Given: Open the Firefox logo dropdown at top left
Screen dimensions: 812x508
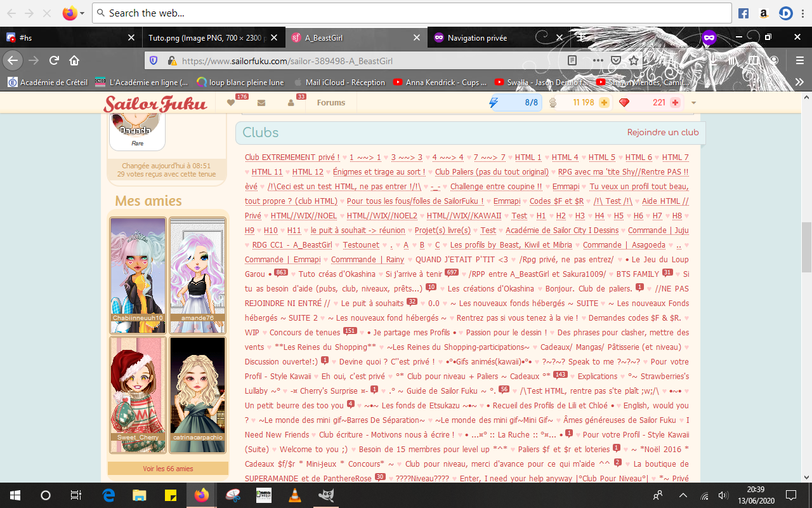Looking at the screenshot, I should [x=73, y=13].
